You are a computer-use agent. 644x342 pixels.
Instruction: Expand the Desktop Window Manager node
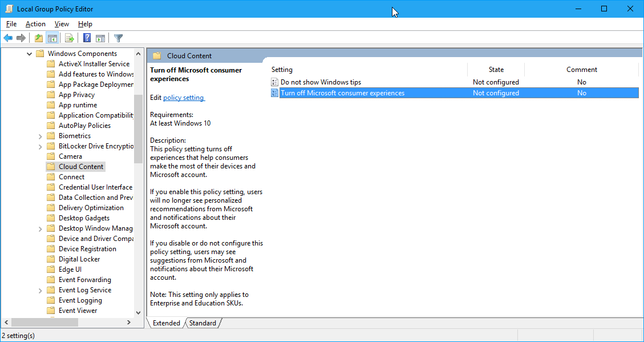[40, 228]
